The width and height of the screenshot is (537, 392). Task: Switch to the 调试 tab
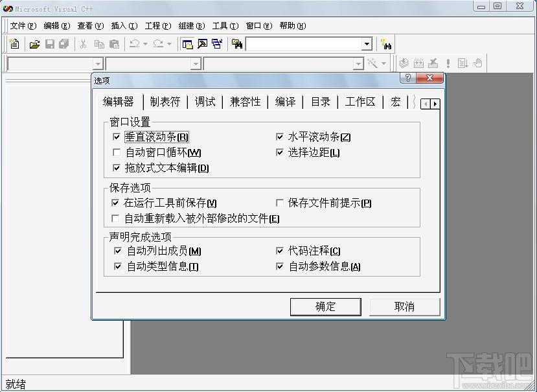(205, 102)
